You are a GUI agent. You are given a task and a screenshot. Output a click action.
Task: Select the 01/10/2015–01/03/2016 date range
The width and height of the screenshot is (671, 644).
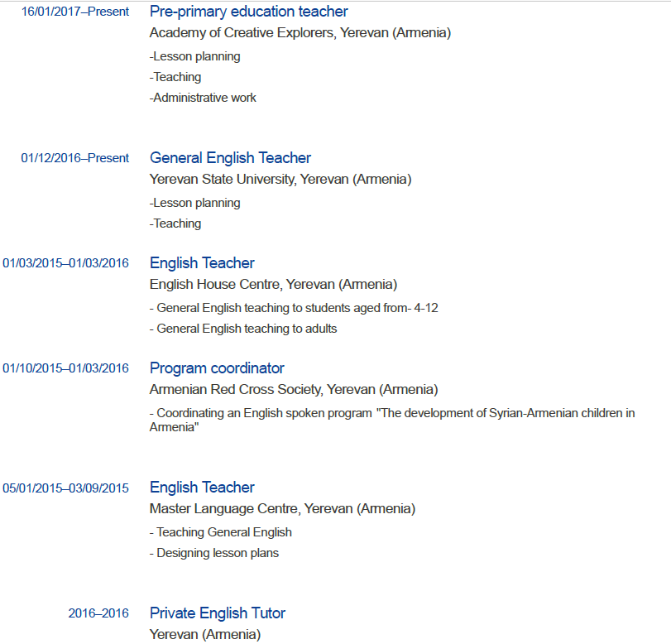pyautogui.click(x=66, y=368)
